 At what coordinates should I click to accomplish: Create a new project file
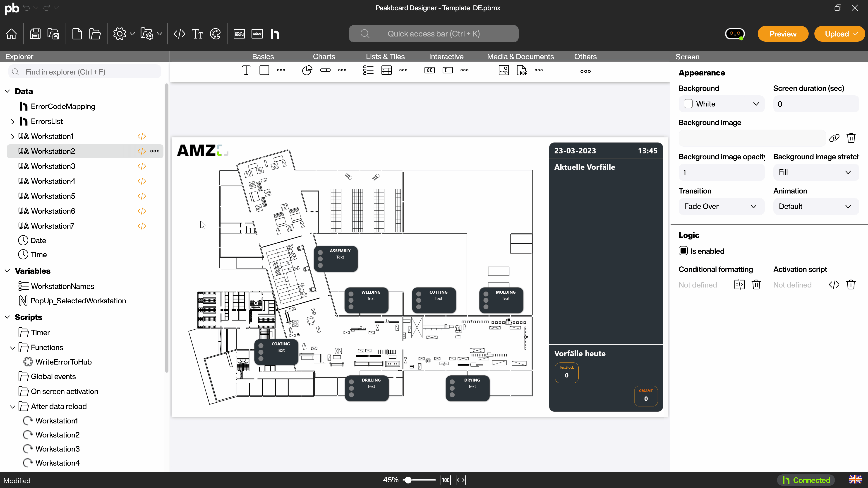(77, 34)
